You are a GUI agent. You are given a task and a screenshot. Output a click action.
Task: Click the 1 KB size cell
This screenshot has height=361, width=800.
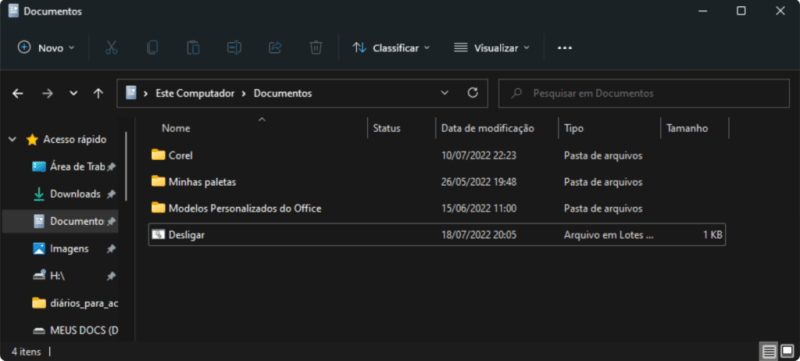[712, 235]
